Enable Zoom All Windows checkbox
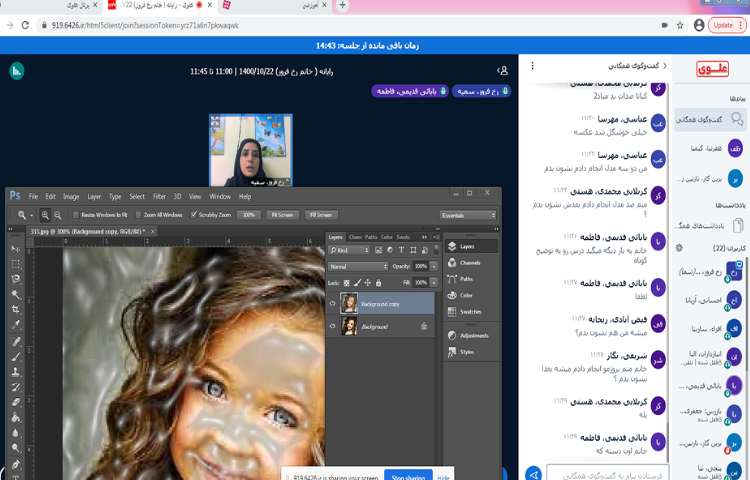 138,215
